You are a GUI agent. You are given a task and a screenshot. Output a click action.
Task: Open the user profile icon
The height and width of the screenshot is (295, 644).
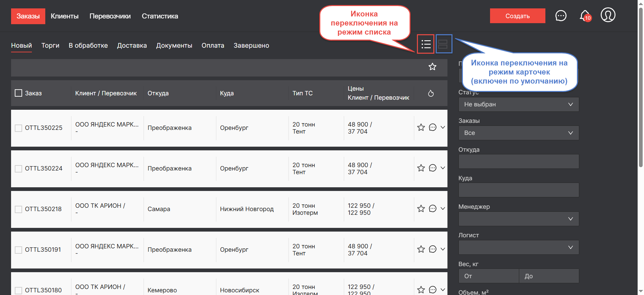tap(608, 15)
